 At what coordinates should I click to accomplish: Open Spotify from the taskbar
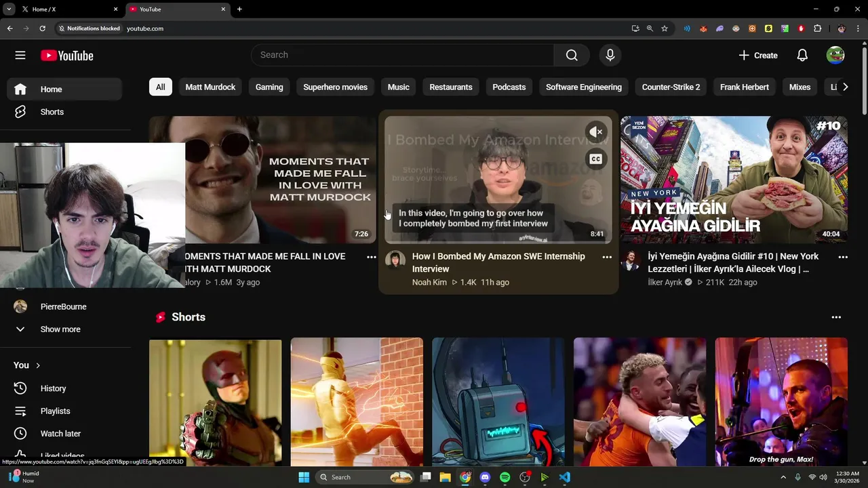pos(505,477)
